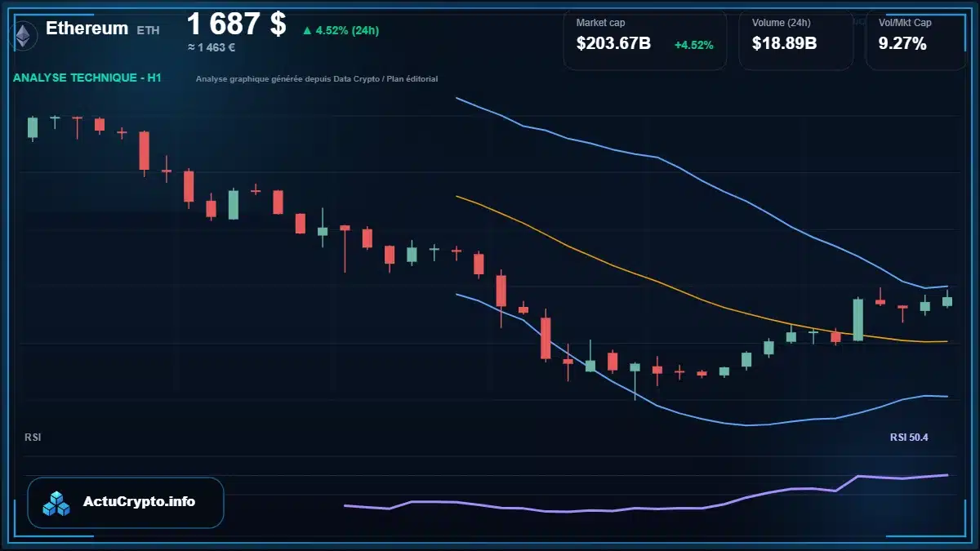Click the +4.52% market cap change

[x=694, y=45]
